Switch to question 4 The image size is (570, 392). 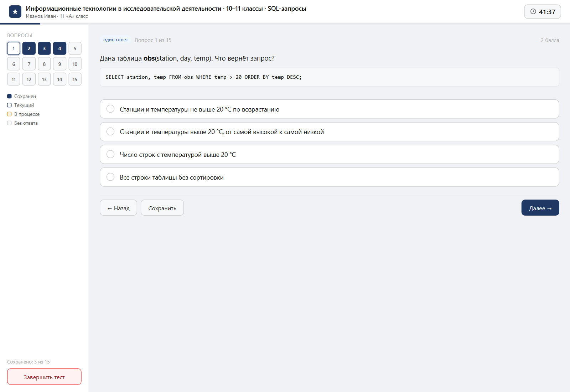pos(59,48)
